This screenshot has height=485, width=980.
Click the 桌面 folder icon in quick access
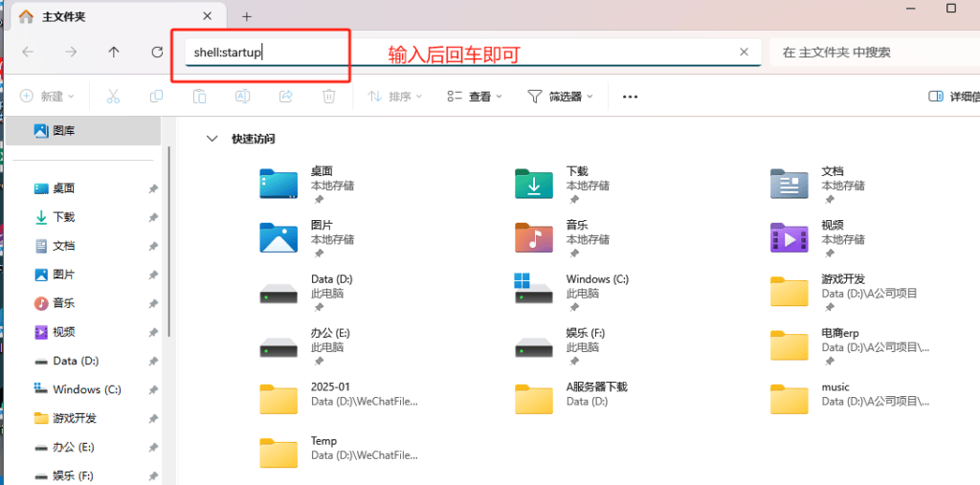coord(278,184)
